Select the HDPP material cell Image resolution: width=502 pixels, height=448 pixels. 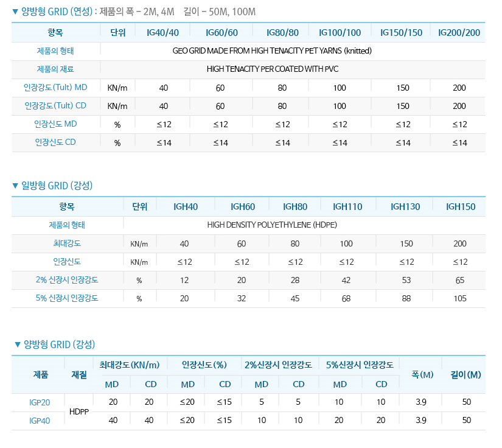point(79,411)
